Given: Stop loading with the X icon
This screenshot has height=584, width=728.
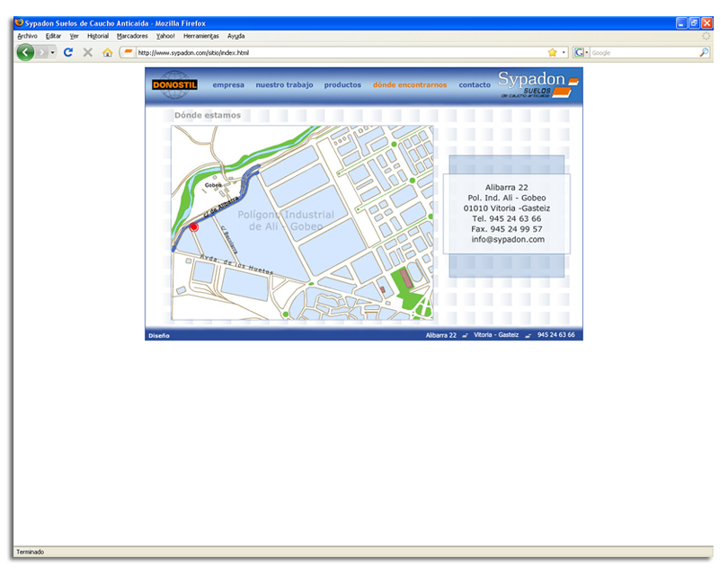Looking at the screenshot, I should 88,52.
